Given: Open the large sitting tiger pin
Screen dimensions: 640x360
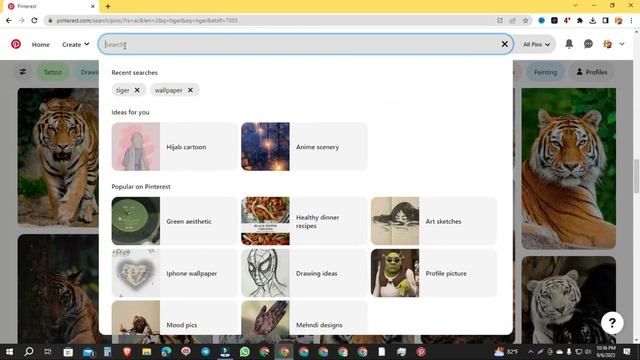Looking at the screenshot, I should tap(569, 168).
